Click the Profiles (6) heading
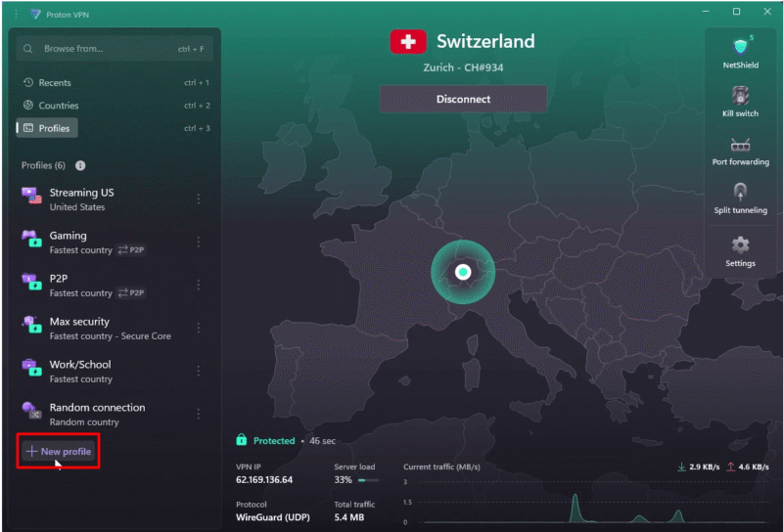 tap(43, 165)
